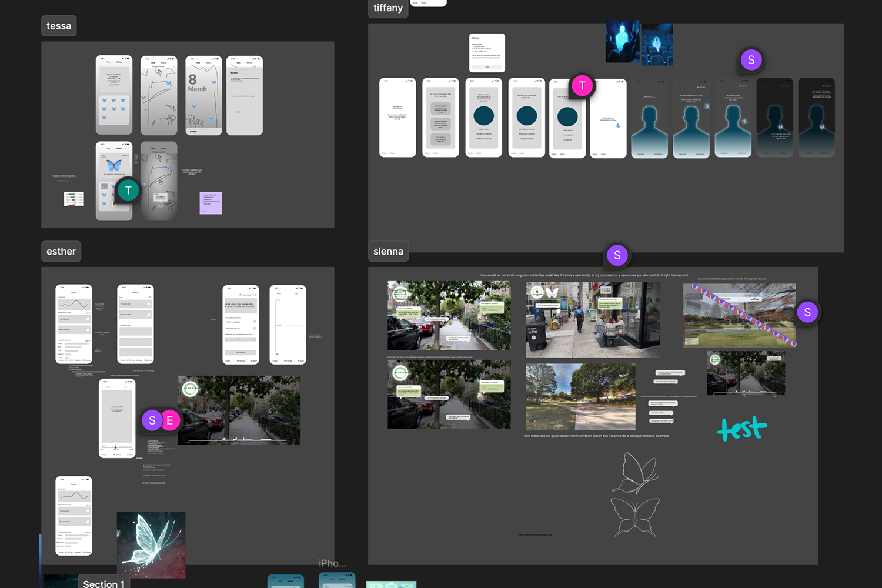Select the "Section 1" label
This screenshot has width=882, height=588.
click(x=103, y=582)
